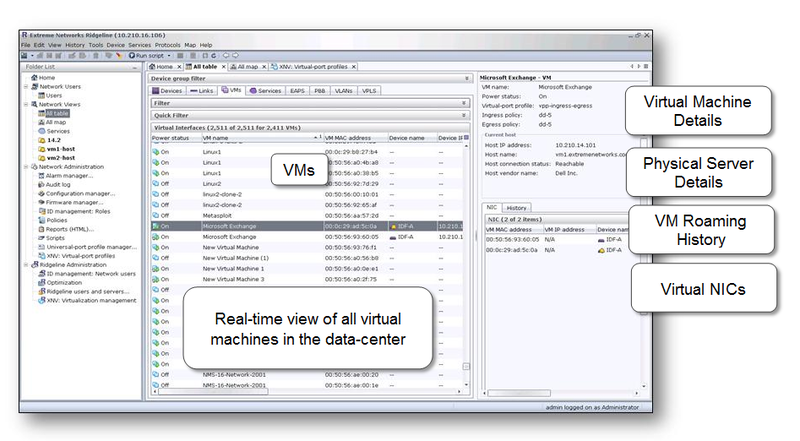Select the New Virtual Machine (1) row
Screen dimensions: 800x441
307,258
